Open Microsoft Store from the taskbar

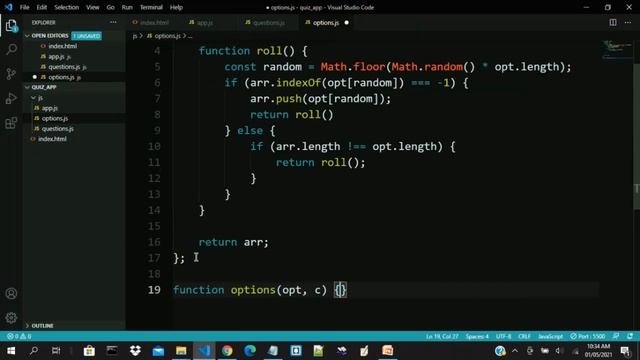pos(89,351)
